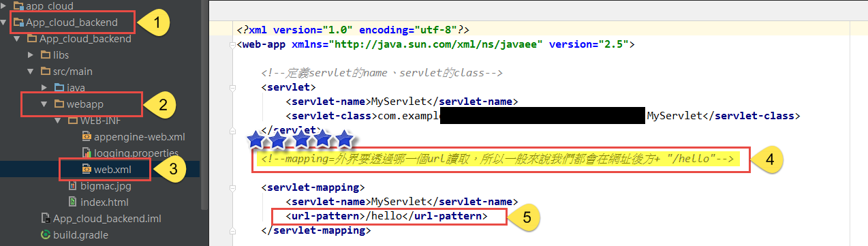Click the url-pattern /hello line
The height and width of the screenshot is (246, 868).
pyautogui.click(x=387, y=217)
